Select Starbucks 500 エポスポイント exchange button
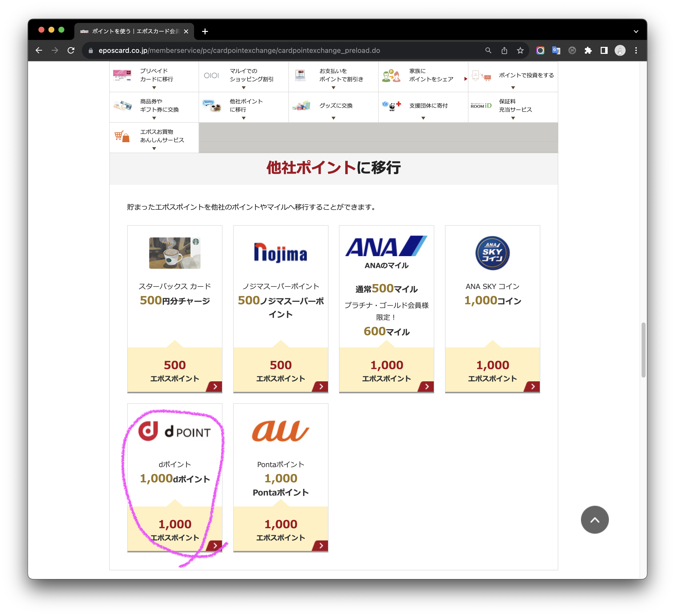Image resolution: width=675 pixels, height=616 pixels. [175, 370]
